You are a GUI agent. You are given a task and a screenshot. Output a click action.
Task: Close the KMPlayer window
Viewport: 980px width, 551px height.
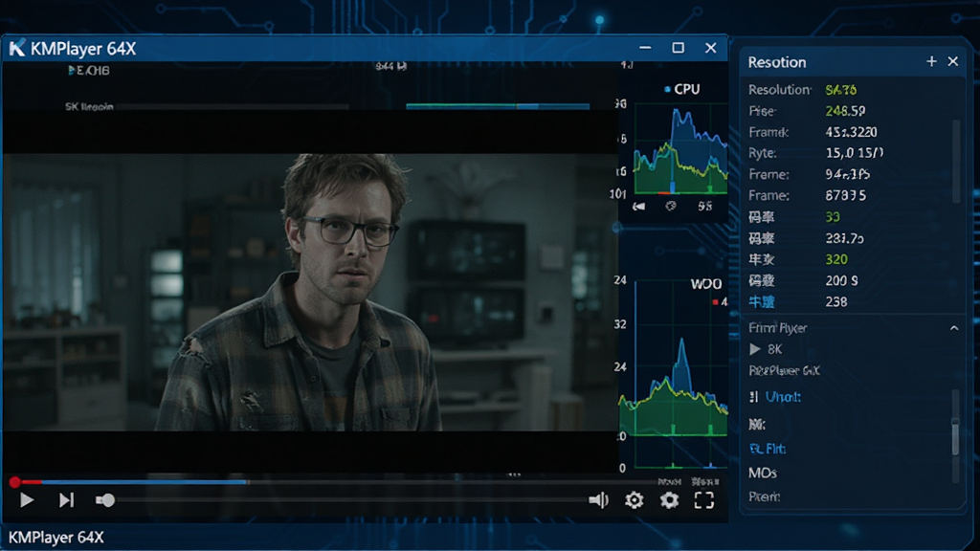point(711,48)
